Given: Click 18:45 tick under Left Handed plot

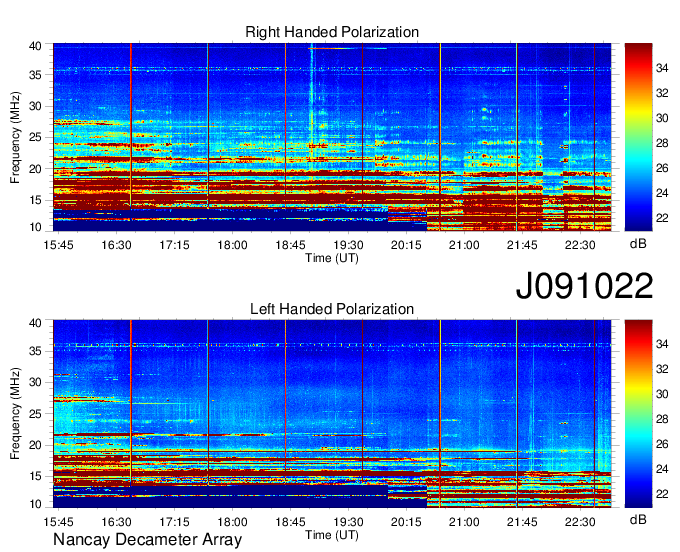Looking at the screenshot, I should tap(291, 521).
